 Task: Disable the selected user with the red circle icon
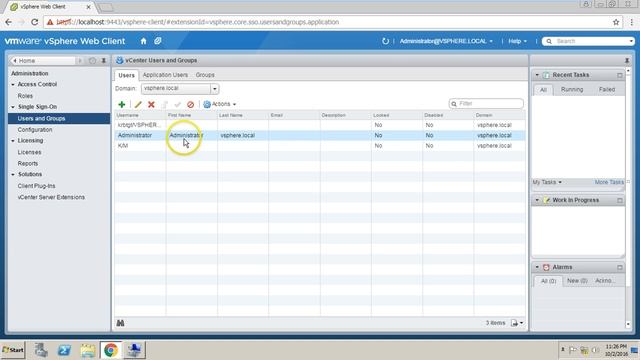(190, 104)
